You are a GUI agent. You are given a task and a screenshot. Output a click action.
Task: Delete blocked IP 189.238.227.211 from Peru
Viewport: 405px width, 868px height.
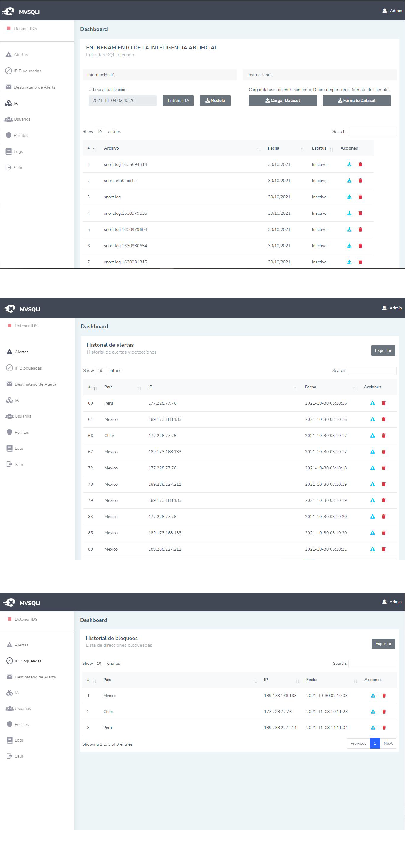[384, 728]
